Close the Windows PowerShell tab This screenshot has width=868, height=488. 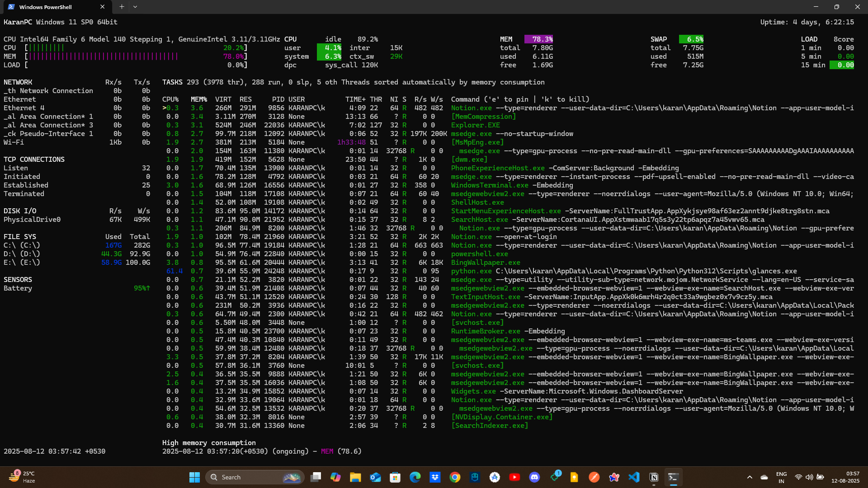103,7
